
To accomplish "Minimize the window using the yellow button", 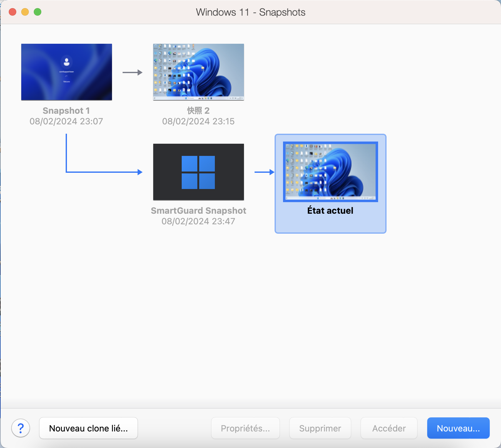I will 25,12.
